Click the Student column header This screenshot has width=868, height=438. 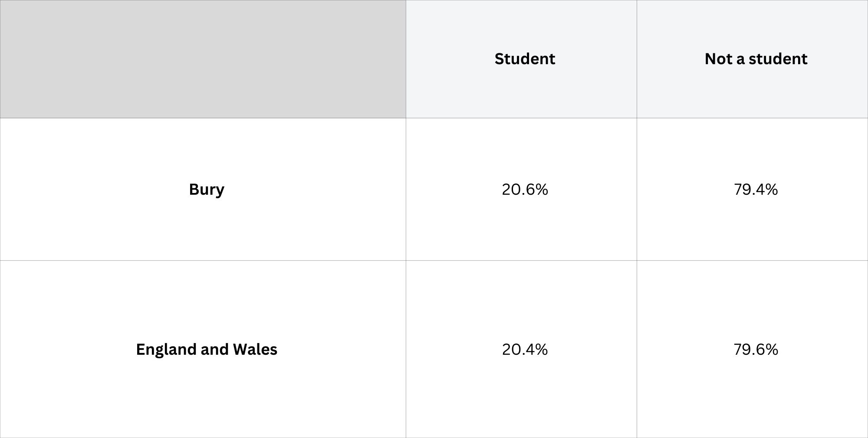(524, 59)
